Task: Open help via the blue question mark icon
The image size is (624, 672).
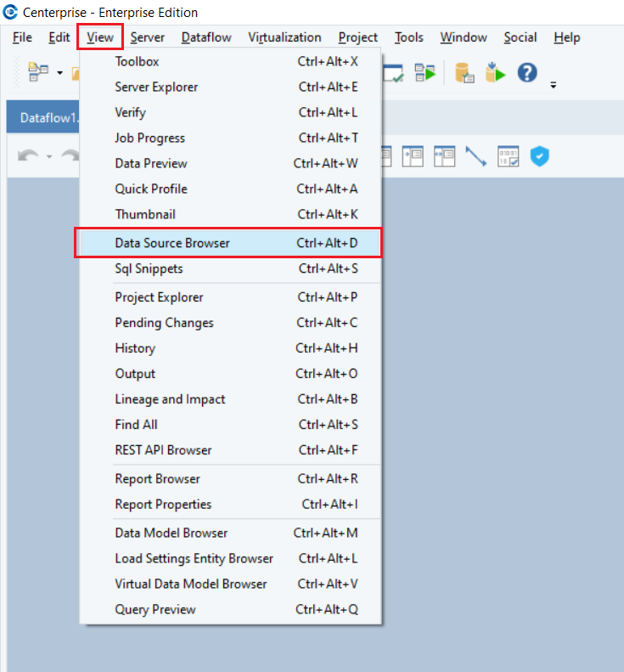Action: pos(527,72)
